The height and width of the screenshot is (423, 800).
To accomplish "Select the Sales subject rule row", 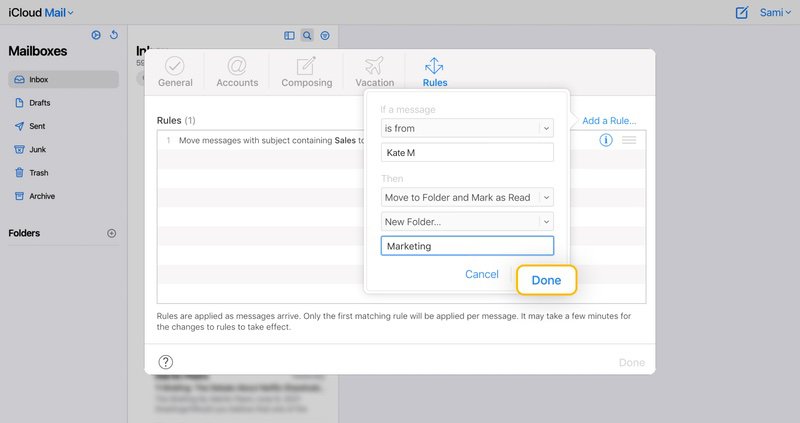I will [401, 140].
